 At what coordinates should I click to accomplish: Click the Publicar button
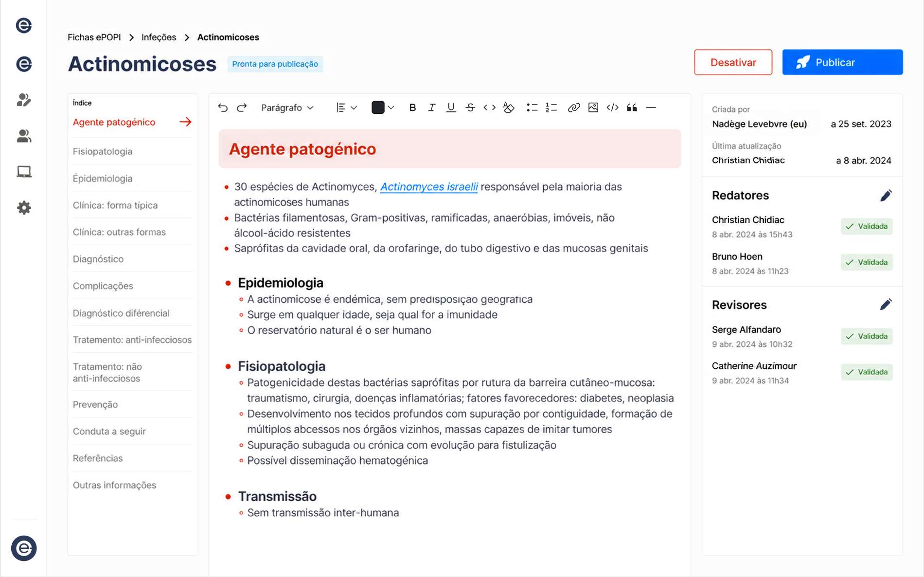point(842,62)
